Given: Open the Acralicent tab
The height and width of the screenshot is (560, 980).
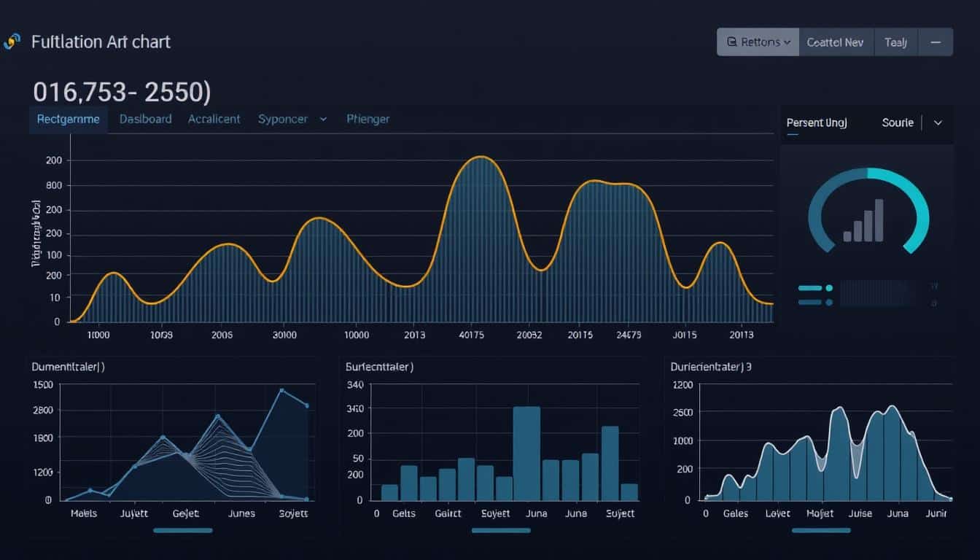Looking at the screenshot, I should [x=214, y=119].
